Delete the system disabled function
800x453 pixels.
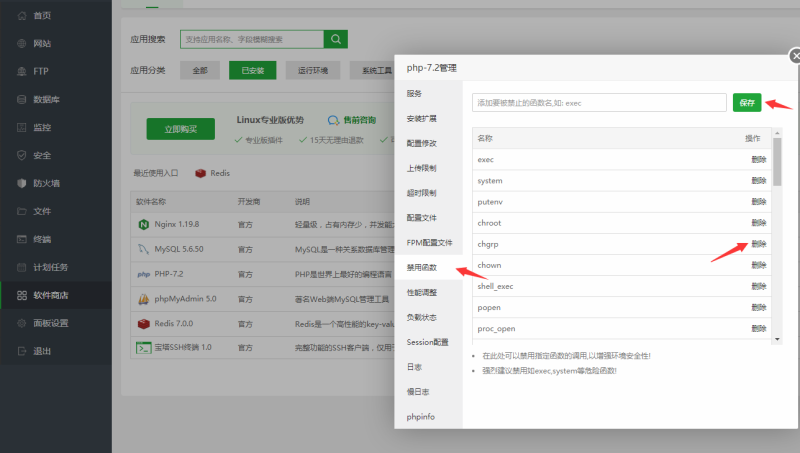pos(759,181)
